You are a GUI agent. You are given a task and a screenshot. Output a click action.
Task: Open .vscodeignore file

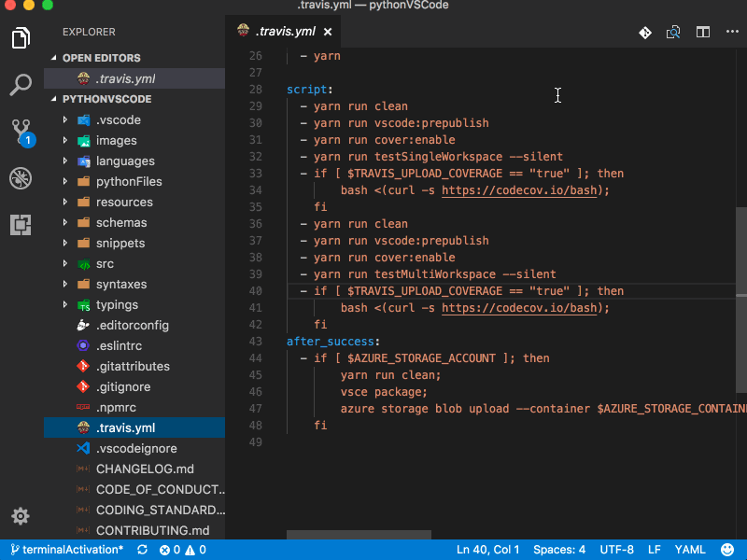tap(134, 448)
